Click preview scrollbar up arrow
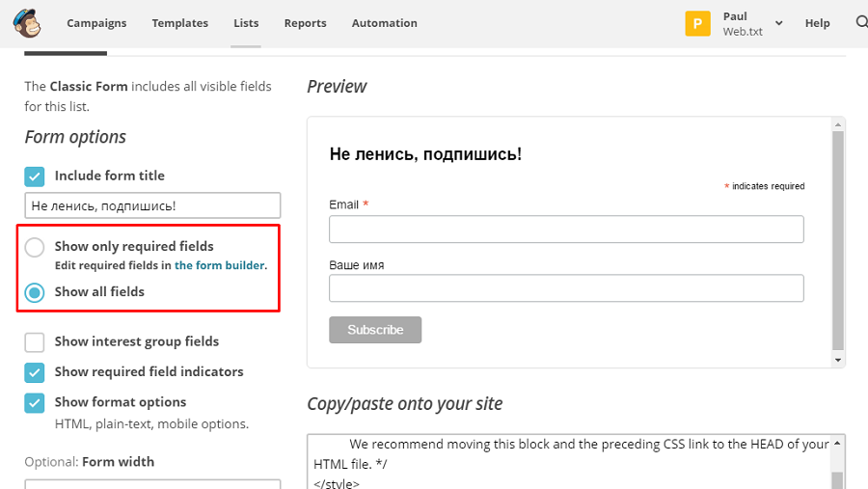868x489 pixels. pos(838,124)
